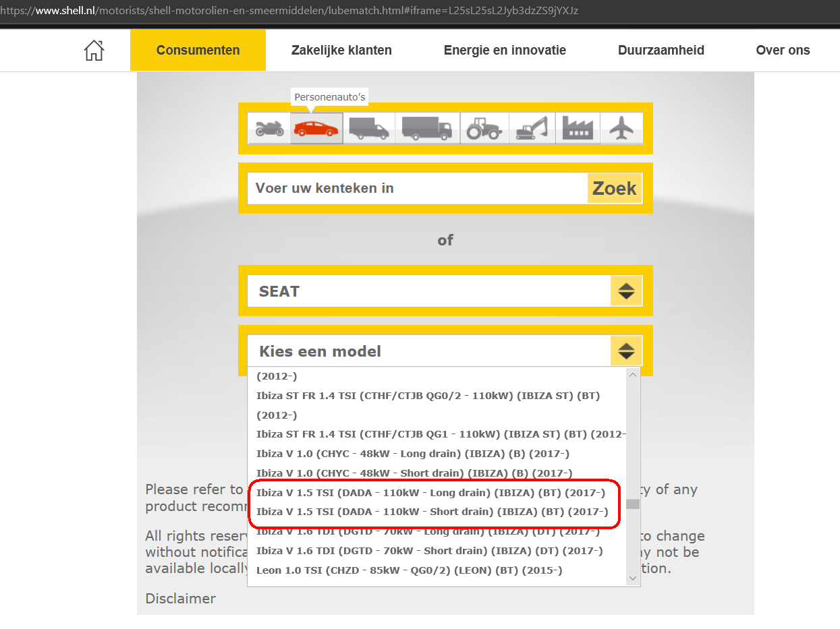Open the Energie en innovatie tab
The image size is (840, 629).
point(505,50)
